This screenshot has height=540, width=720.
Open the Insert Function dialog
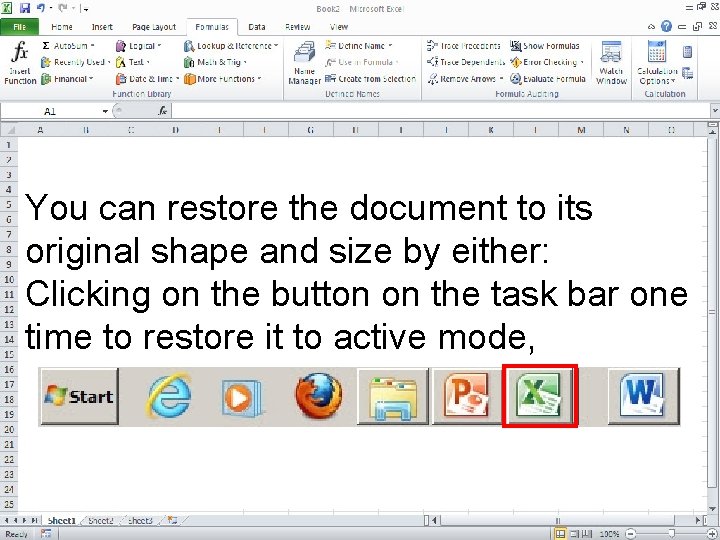(x=20, y=63)
